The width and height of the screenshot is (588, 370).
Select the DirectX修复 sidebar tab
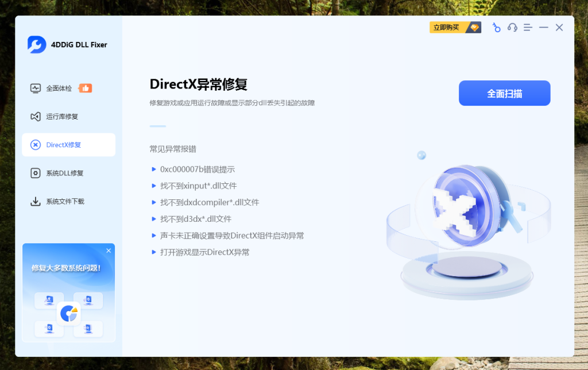click(69, 145)
